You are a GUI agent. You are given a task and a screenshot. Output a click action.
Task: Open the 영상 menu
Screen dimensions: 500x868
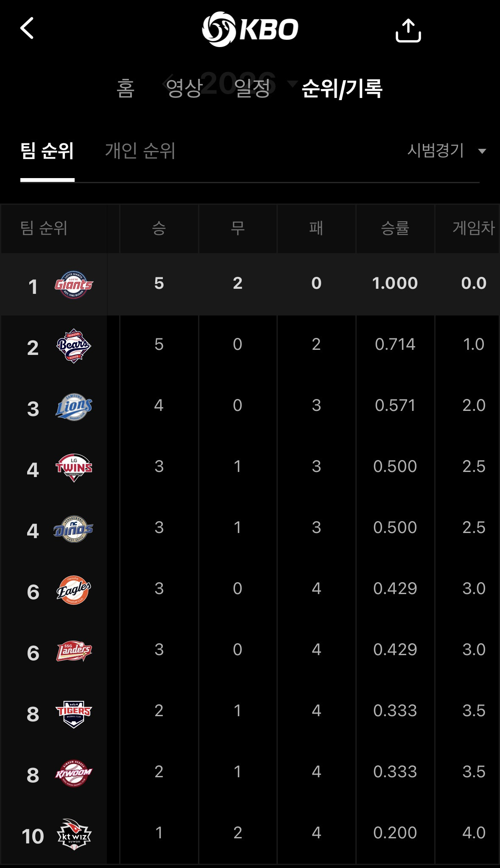[x=184, y=89]
